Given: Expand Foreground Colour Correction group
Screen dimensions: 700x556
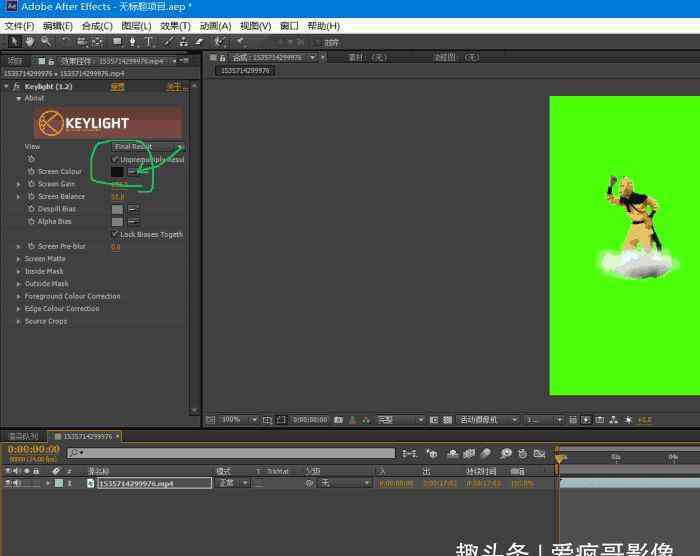Looking at the screenshot, I should pyautogui.click(x=18, y=297).
